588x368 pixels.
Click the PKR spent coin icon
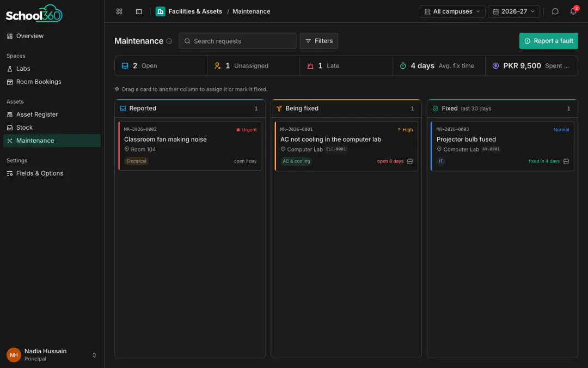pos(495,66)
